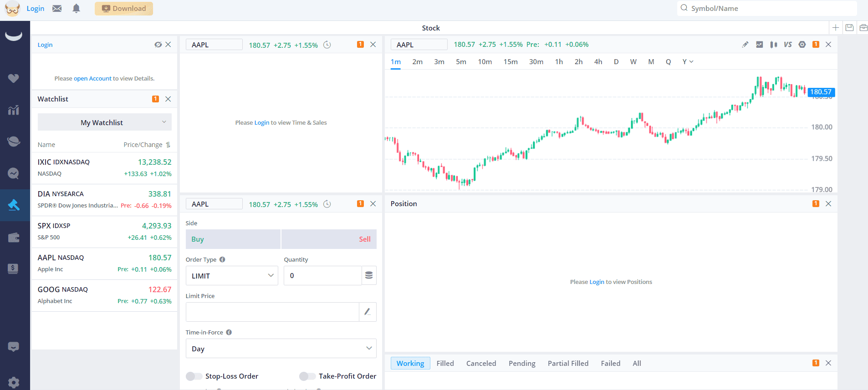Open the notification bell

click(x=76, y=8)
